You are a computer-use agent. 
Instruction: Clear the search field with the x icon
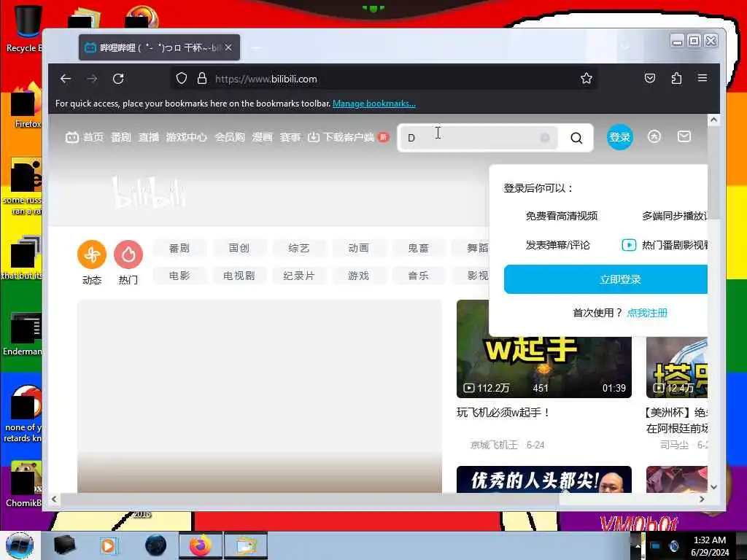click(545, 138)
